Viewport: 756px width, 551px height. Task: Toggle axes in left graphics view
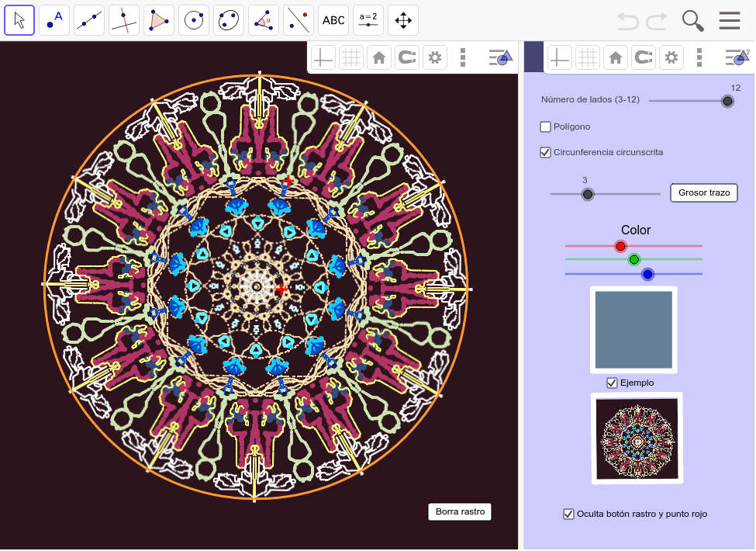click(323, 58)
